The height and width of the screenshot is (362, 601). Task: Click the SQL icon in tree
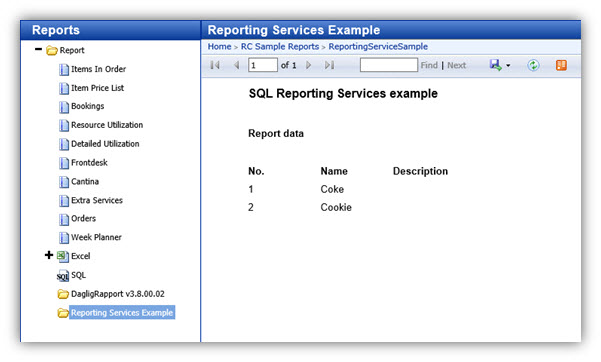coord(62,276)
